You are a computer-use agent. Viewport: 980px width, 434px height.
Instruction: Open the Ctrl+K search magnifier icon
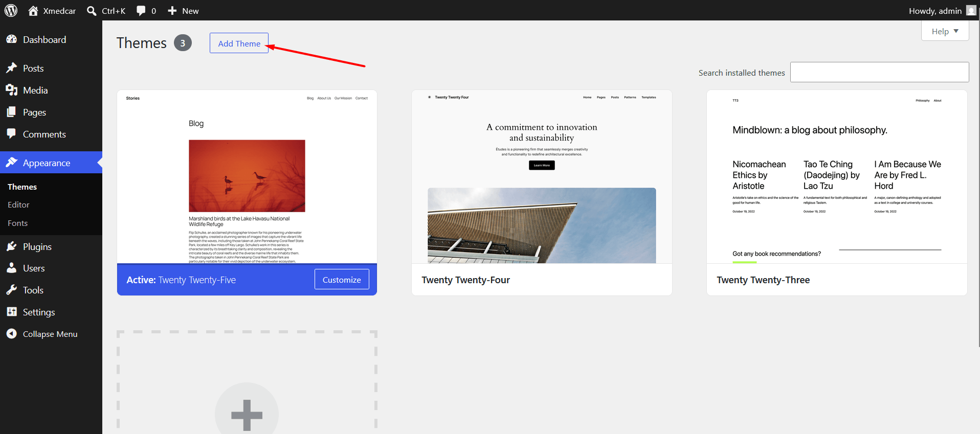coord(92,11)
